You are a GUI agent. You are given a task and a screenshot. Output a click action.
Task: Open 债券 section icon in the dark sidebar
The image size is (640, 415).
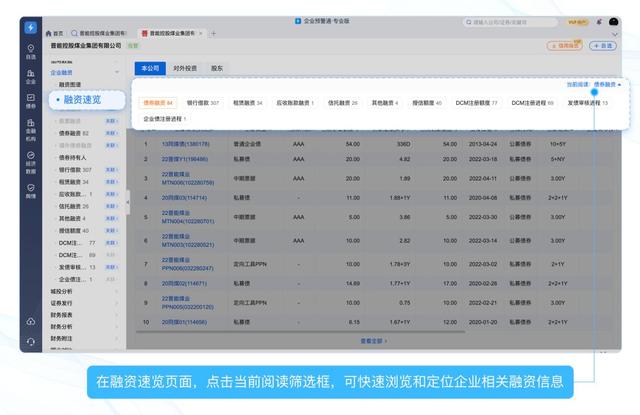tap(31, 101)
